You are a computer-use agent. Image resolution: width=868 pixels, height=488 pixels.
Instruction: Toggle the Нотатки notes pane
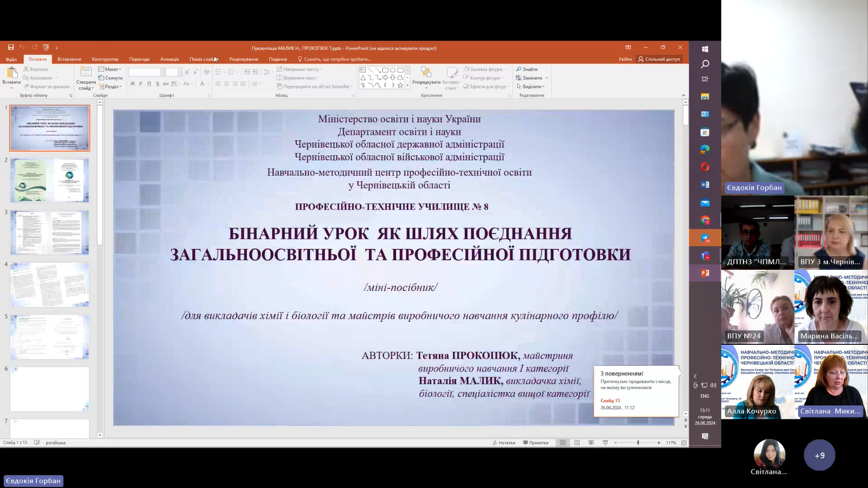pyautogui.click(x=503, y=443)
